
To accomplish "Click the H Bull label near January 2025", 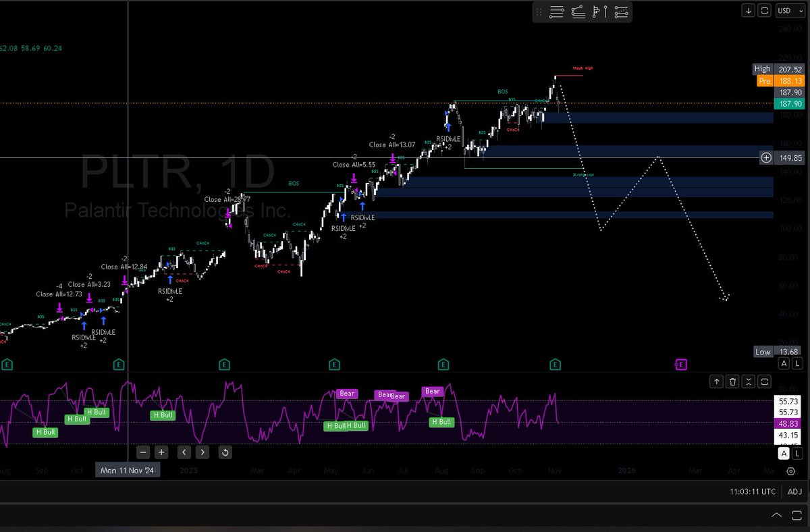I will [x=163, y=415].
